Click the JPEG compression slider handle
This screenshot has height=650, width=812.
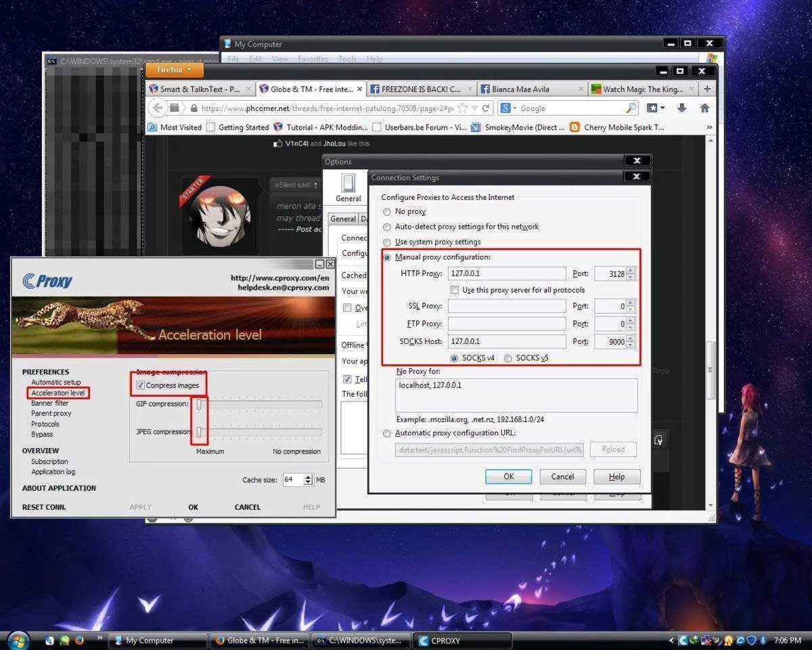(x=200, y=432)
